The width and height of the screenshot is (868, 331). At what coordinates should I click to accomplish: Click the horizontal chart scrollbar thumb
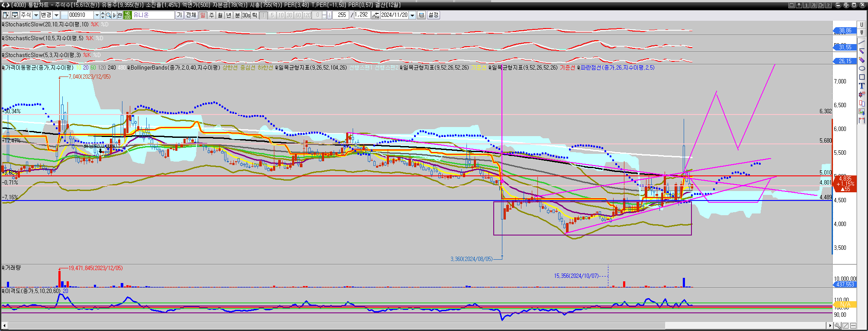click(746, 325)
